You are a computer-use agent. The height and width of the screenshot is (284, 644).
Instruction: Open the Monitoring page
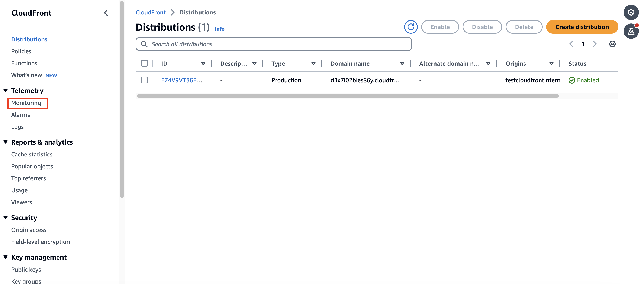click(x=26, y=103)
